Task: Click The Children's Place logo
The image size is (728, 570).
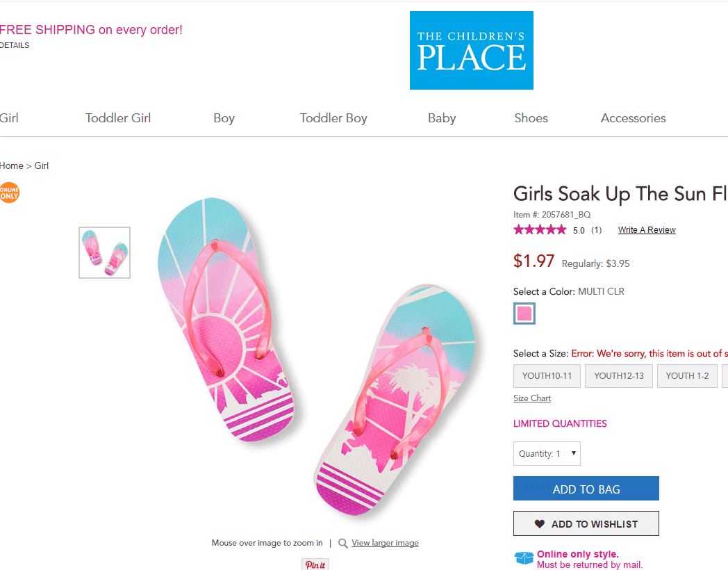Action: [471, 50]
